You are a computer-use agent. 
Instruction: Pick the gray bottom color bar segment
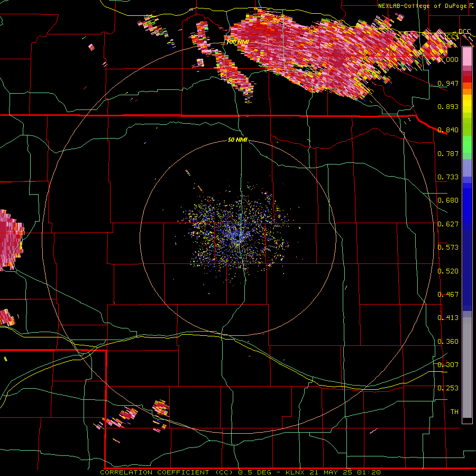tap(467, 368)
